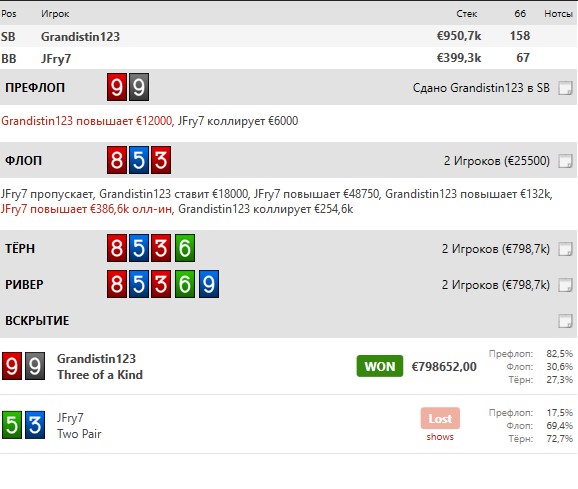578x489 pixels.
Task: Click the blue 5 card on the flop
Action: 139,160
